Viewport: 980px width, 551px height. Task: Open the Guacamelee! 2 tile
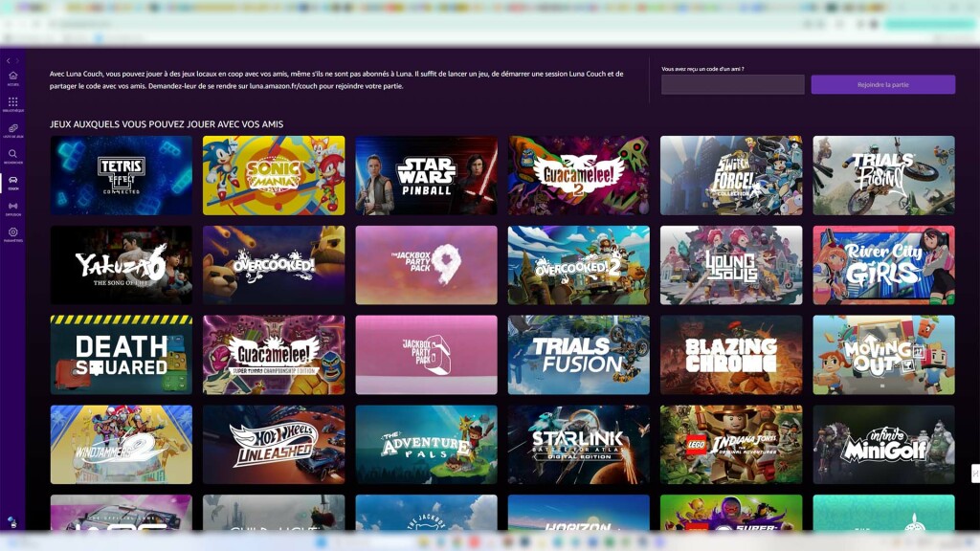coord(579,176)
